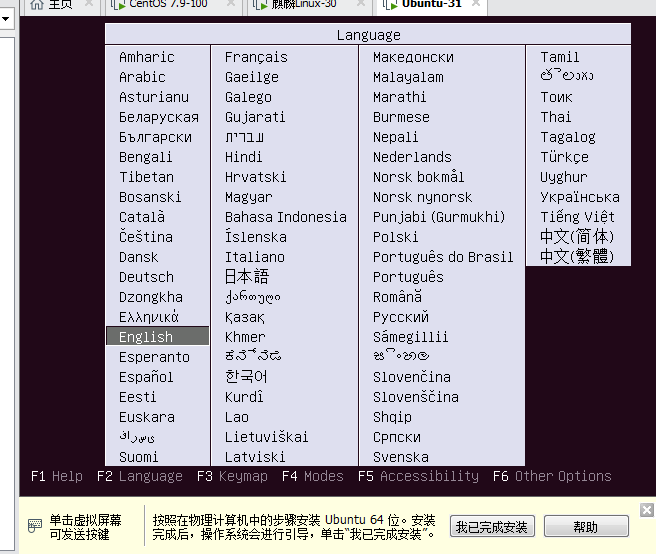Click the 帮助 button

click(586, 526)
